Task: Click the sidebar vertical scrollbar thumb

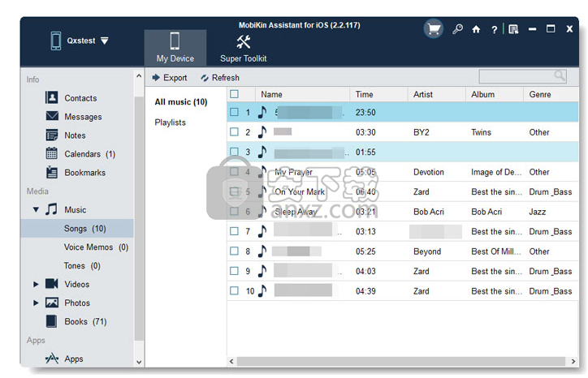Action: click(139, 218)
